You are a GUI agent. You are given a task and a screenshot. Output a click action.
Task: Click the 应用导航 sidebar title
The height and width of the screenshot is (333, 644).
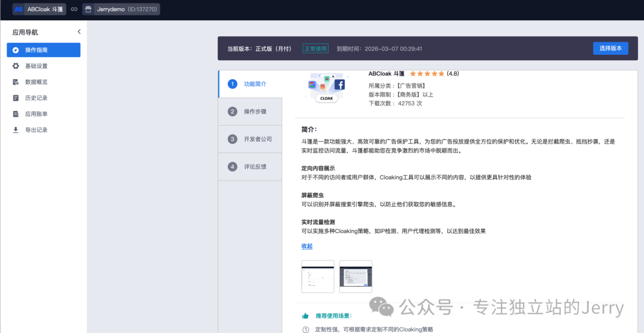pos(25,32)
